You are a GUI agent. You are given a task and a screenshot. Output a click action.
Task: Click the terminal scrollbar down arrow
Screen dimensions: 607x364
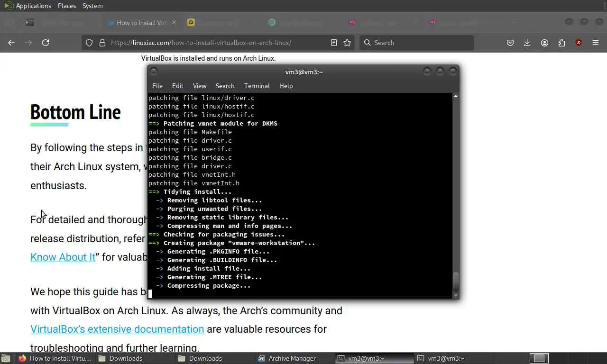pos(456,296)
